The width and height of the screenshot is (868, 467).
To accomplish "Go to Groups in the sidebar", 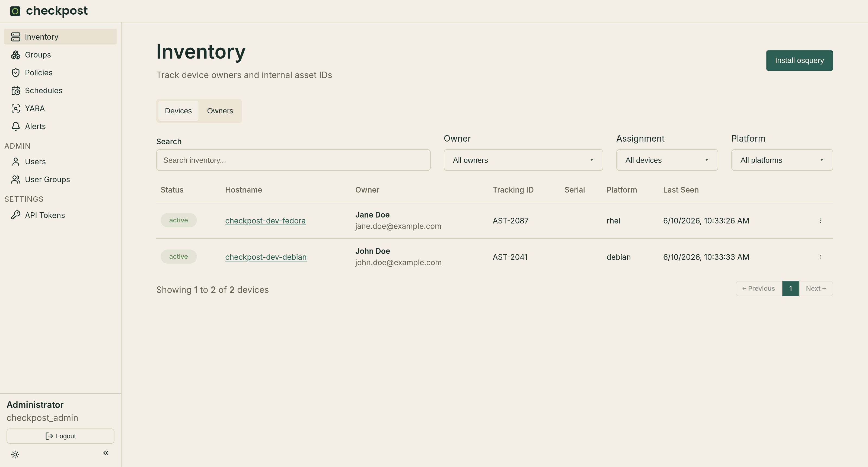I will 60,55.
